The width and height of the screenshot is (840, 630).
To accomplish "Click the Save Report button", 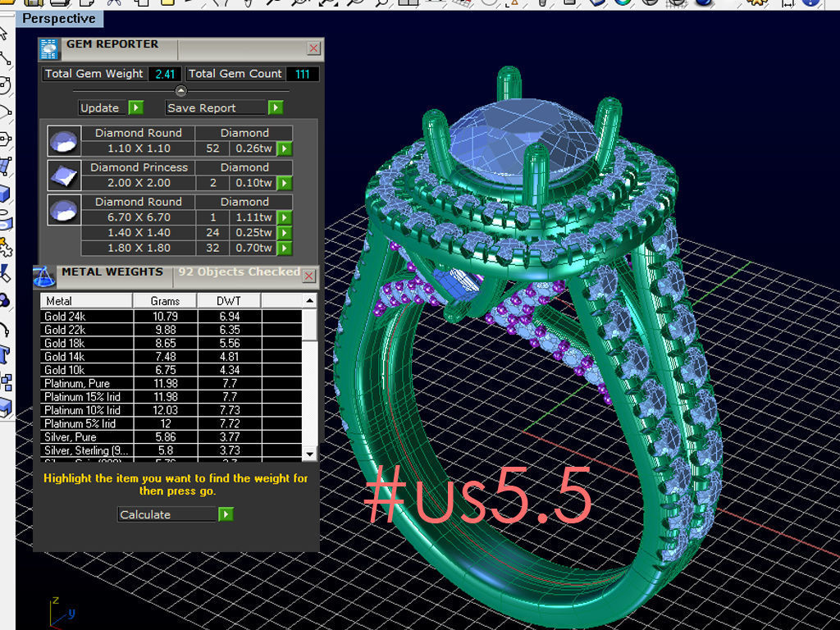I will pos(217,107).
